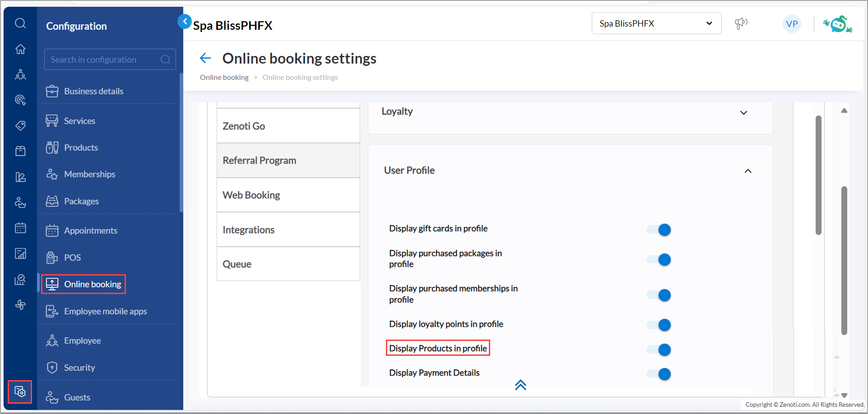
Task: Toggle Display Products in profile
Action: (659, 350)
